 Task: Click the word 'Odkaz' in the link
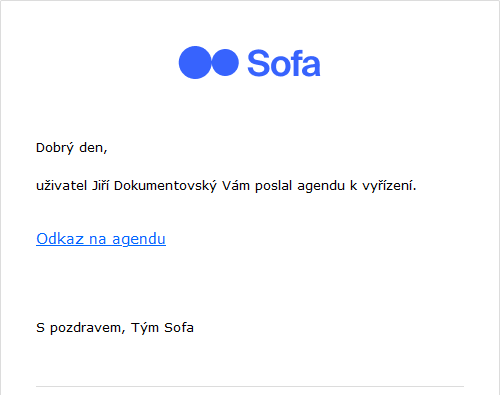[60, 239]
